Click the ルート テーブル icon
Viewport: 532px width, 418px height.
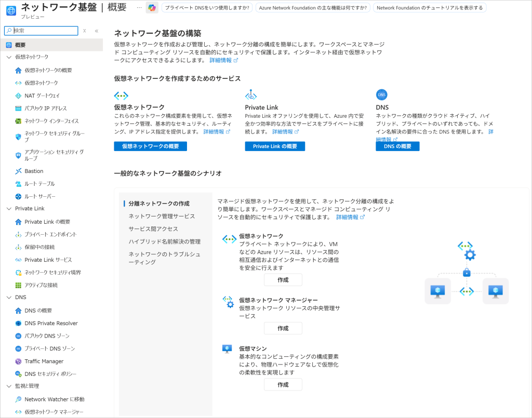[x=18, y=184]
